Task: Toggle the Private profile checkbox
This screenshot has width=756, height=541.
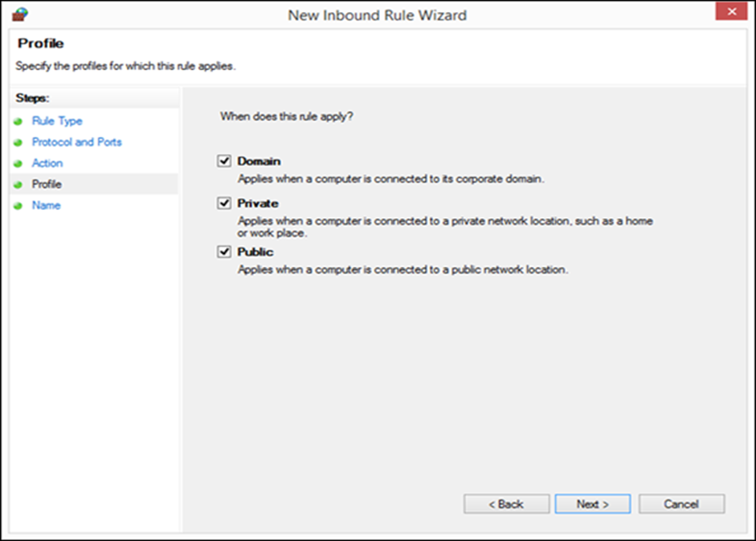Action: (x=224, y=203)
